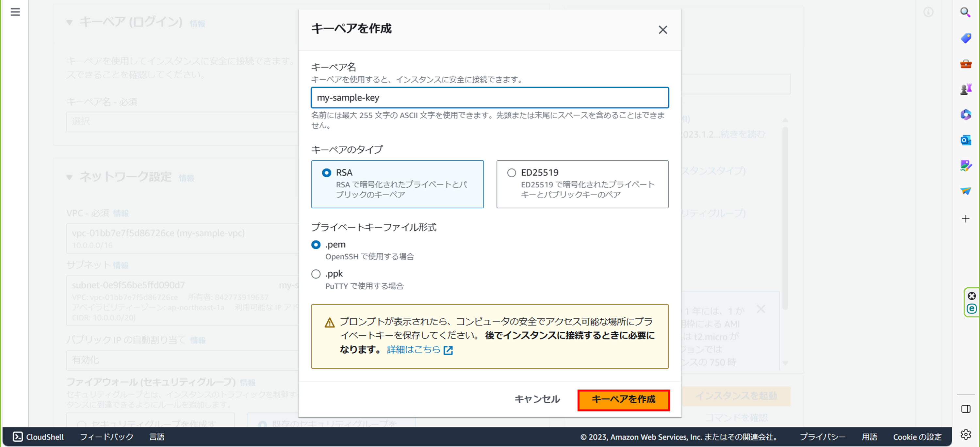Open the フィードバック footer item
This screenshot has width=980, height=447.
(x=106, y=437)
